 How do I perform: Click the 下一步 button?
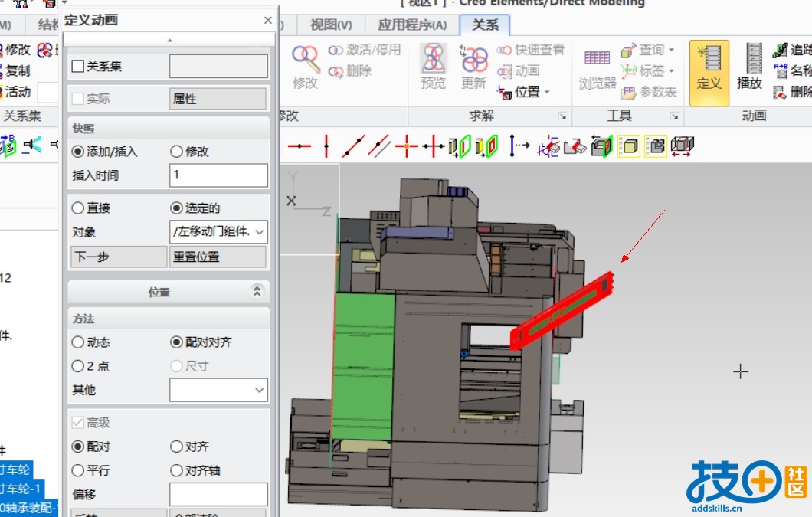[119, 257]
